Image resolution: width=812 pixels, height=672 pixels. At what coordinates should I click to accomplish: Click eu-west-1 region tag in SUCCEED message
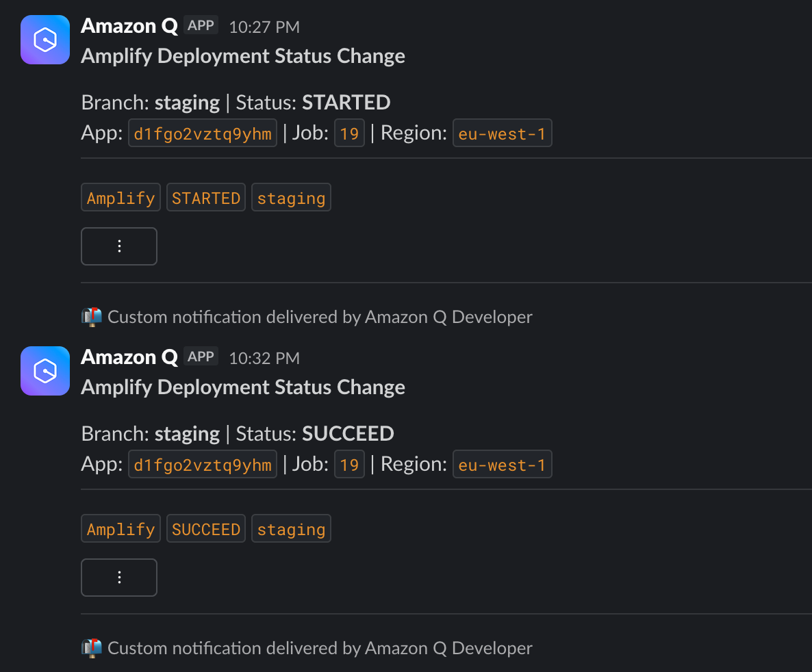tap(503, 465)
